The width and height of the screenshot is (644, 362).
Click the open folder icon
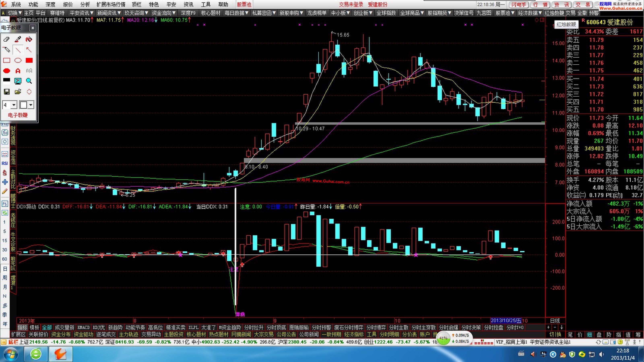pyautogui.click(x=18, y=92)
